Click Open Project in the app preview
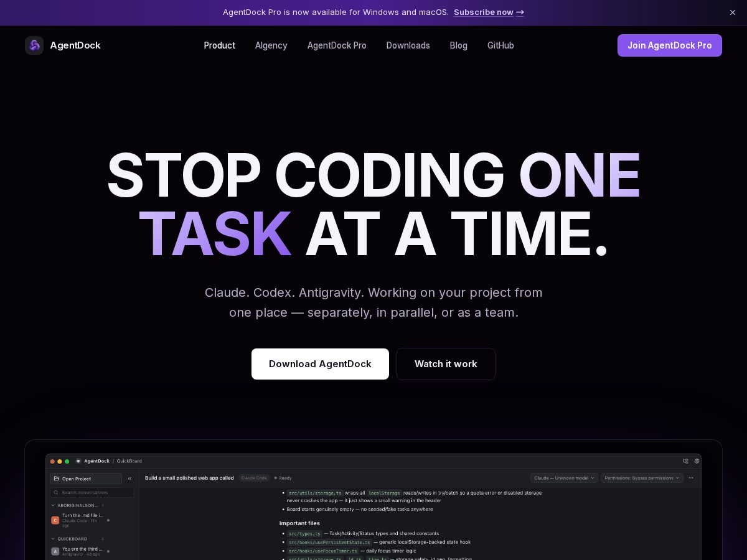The height and width of the screenshot is (560, 747). click(86, 478)
